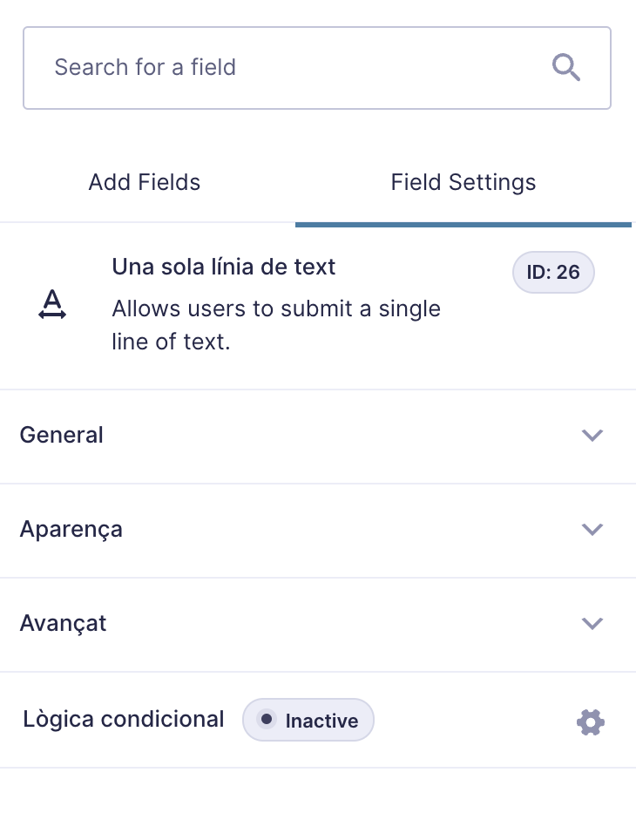
Task: Click the ID: 26 badge
Action: click(x=553, y=272)
